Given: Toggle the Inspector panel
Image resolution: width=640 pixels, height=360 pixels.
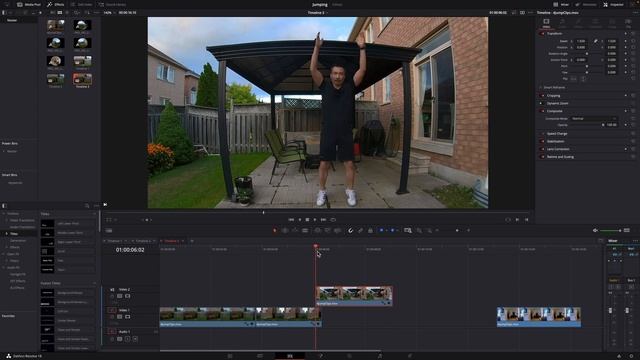Looking at the screenshot, I should click(x=613, y=4).
